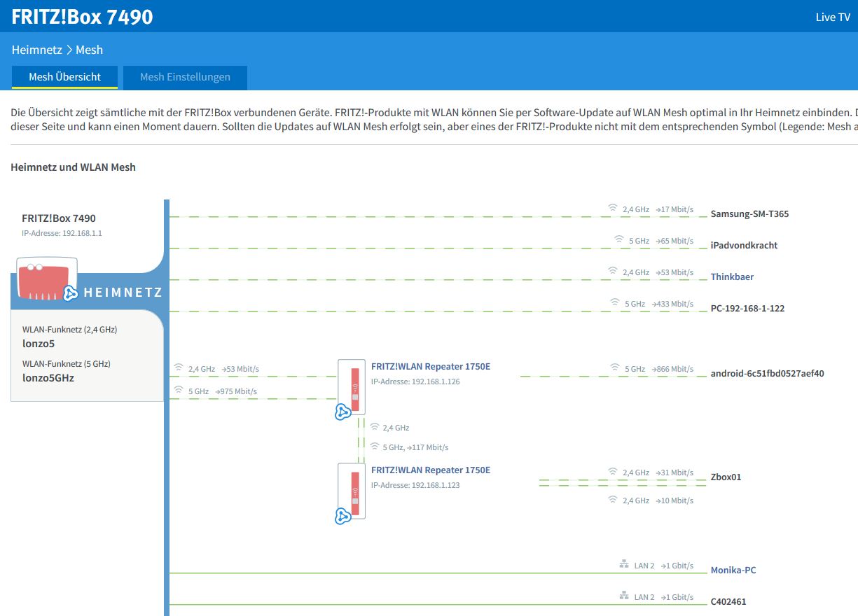The width and height of the screenshot is (858, 616).
Task: Click Heimnetz in the breadcrumb
Action: pos(36,50)
